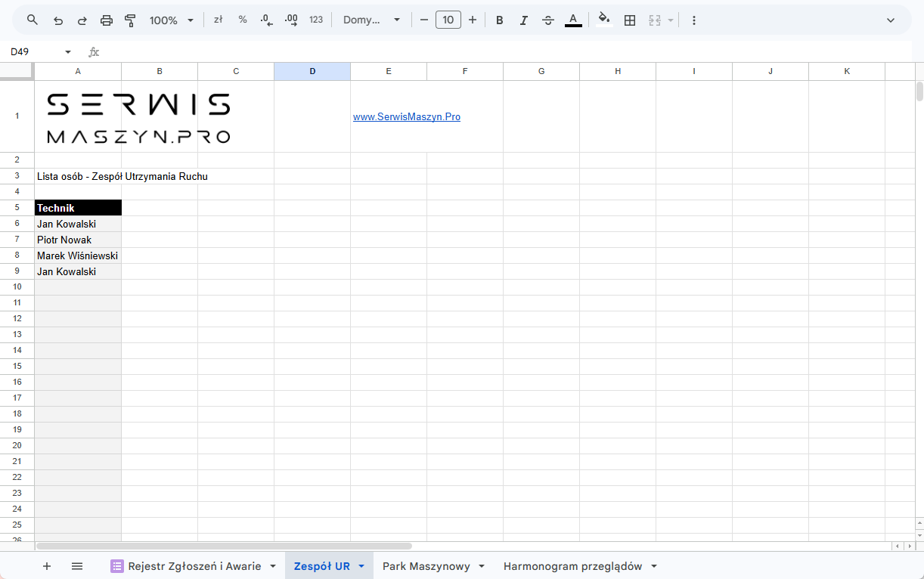Toggle italic text formatting

523,20
